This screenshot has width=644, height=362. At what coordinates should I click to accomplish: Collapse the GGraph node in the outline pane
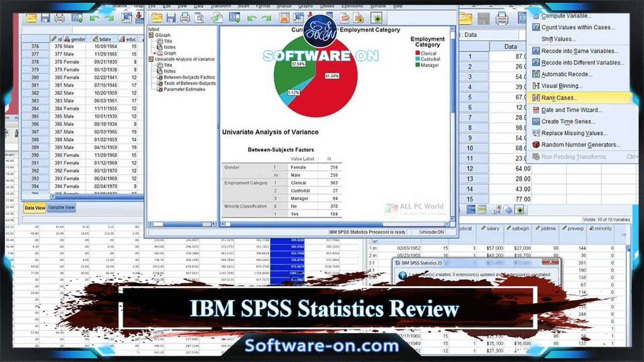click(150, 35)
